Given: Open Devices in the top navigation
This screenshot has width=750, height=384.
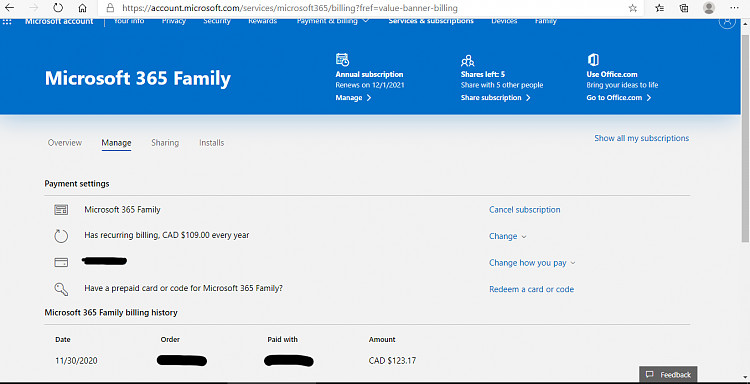Looking at the screenshot, I should tap(504, 21).
